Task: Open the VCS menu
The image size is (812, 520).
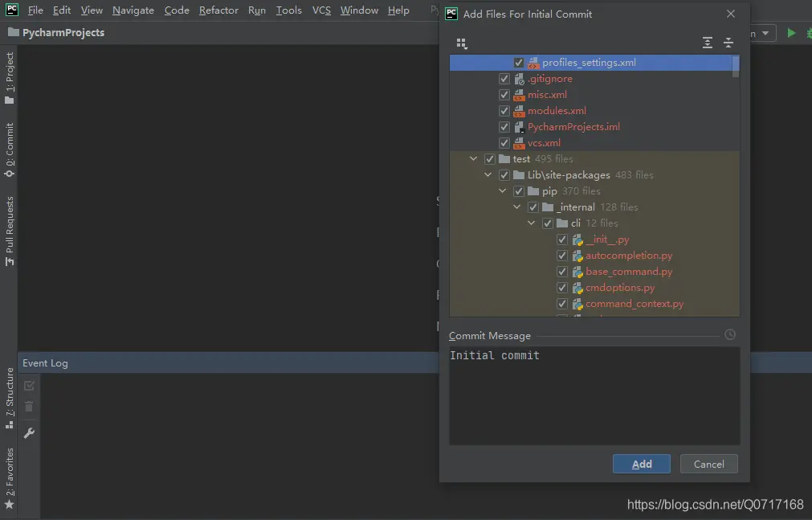Action: (321, 10)
